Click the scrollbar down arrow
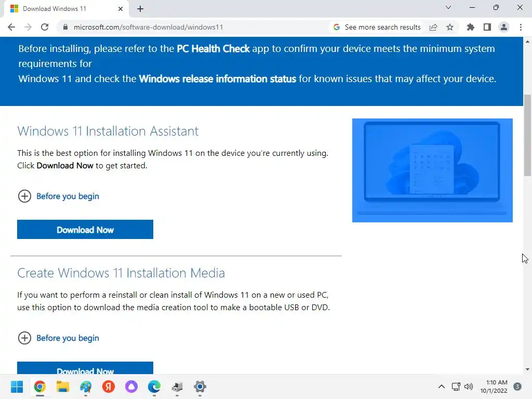 pyautogui.click(x=527, y=369)
